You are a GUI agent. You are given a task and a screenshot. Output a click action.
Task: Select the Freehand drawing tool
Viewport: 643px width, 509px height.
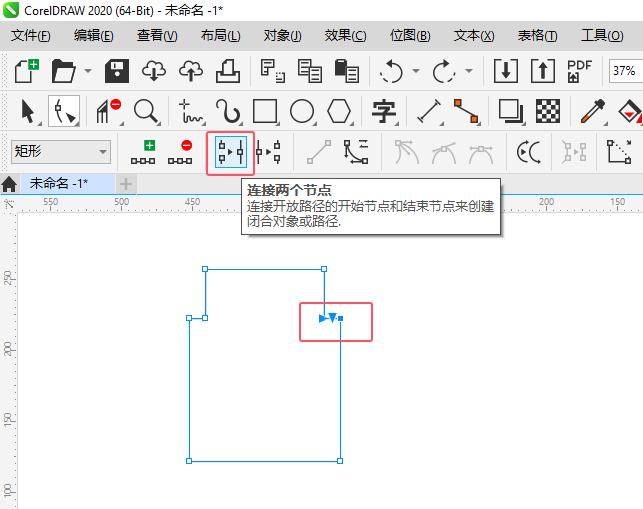pos(191,111)
